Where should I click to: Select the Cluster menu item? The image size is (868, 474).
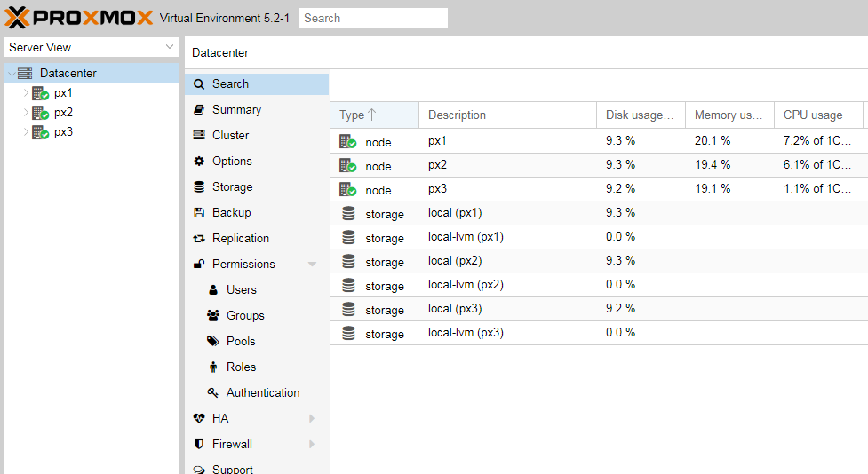[230, 135]
